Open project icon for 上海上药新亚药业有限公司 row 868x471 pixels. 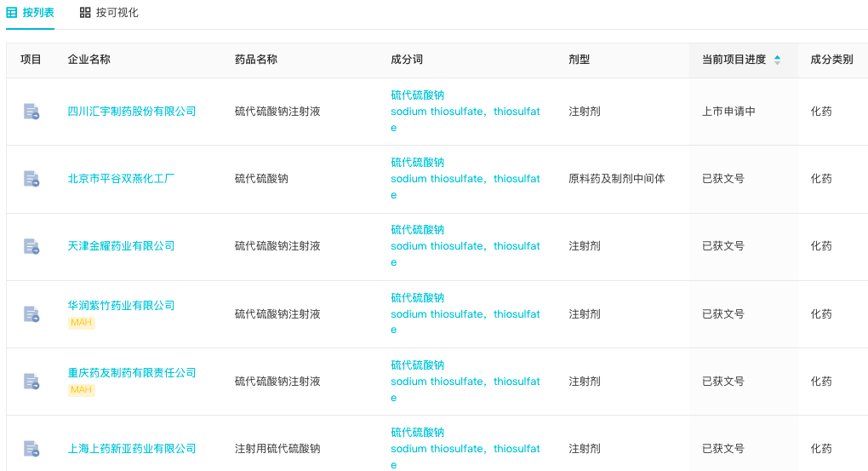(x=31, y=448)
